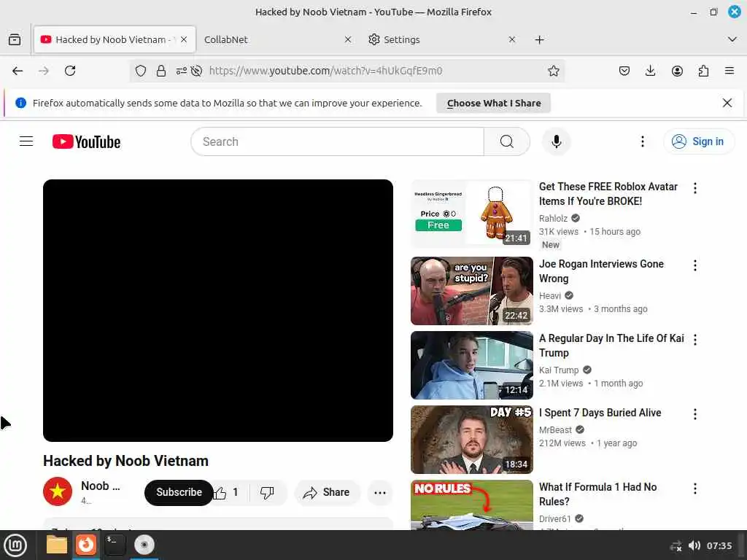Click Choose What I Share button
The width and height of the screenshot is (747, 560).
(x=494, y=103)
